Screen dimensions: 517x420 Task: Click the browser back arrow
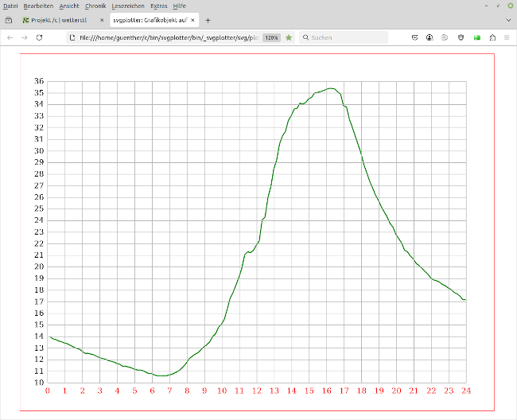[10, 37]
